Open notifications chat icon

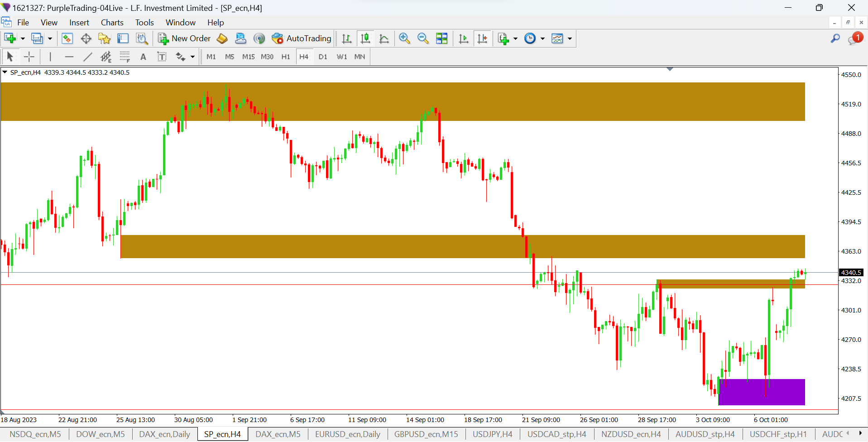tap(854, 39)
